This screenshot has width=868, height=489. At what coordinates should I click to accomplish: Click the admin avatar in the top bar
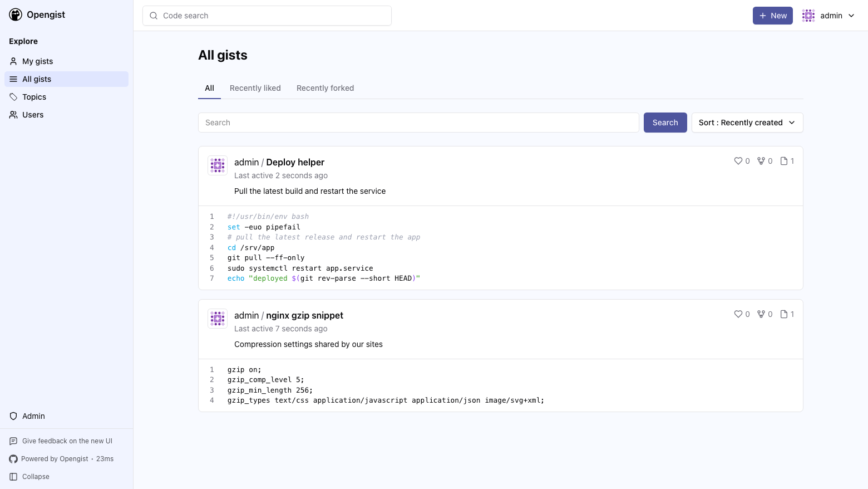click(x=808, y=16)
